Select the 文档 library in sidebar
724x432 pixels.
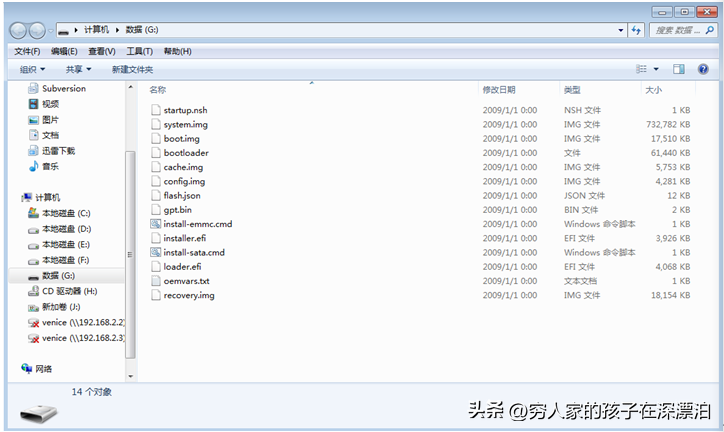[44, 135]
